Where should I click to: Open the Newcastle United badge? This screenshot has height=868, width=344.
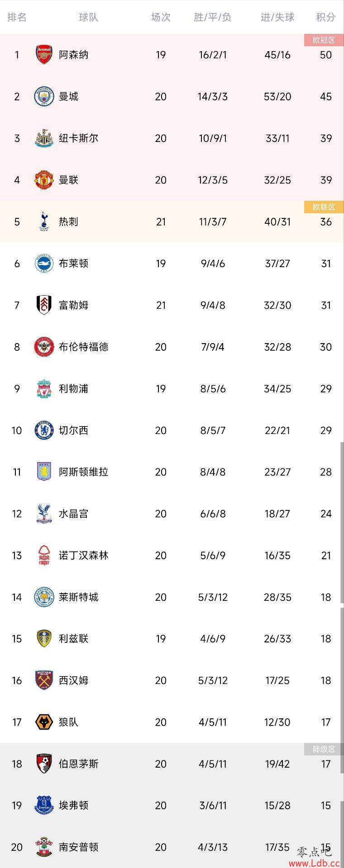click(x=44, y=138)
